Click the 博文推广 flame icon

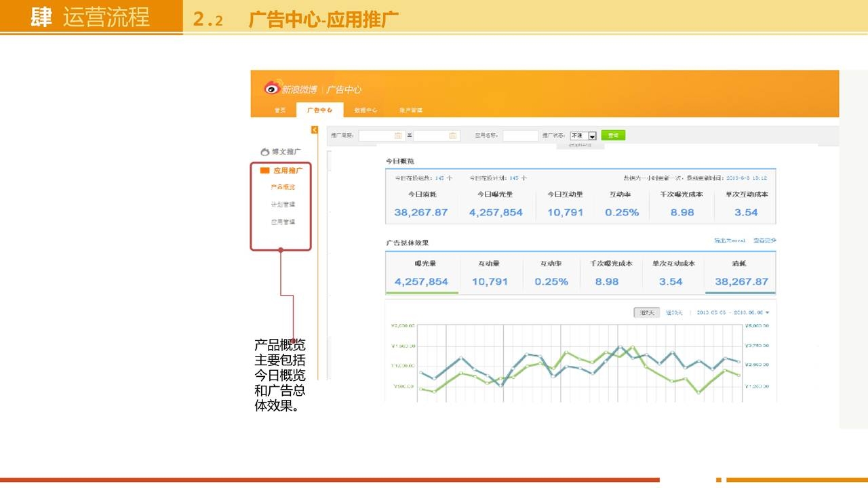coord(265,152)
